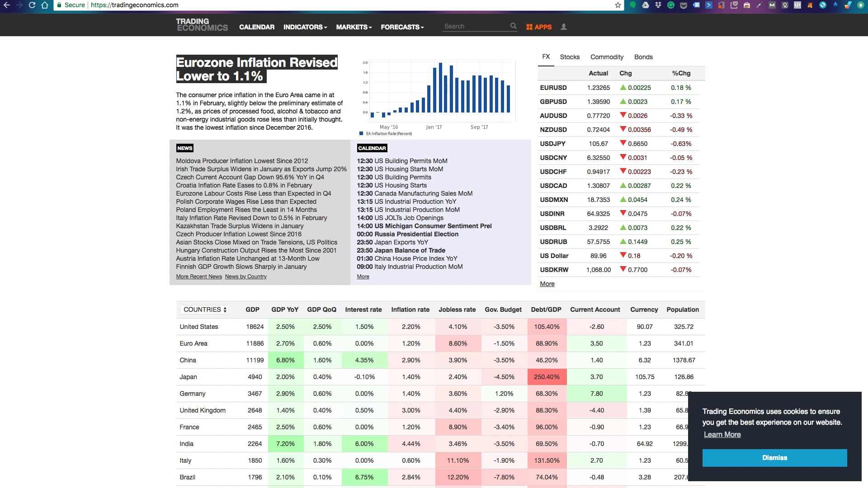Open More Recent News link
Viewport: 868px width, 488px height.
(199, 277)
